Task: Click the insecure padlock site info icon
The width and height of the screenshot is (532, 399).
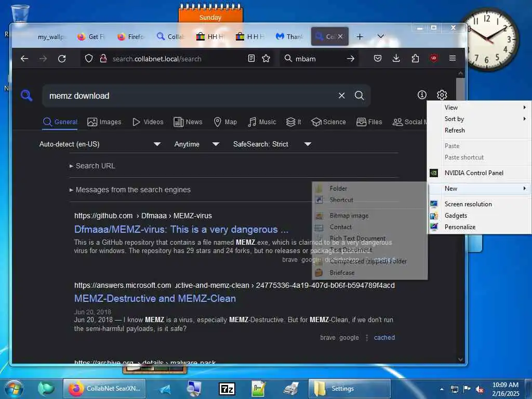Action: (103, 58)
